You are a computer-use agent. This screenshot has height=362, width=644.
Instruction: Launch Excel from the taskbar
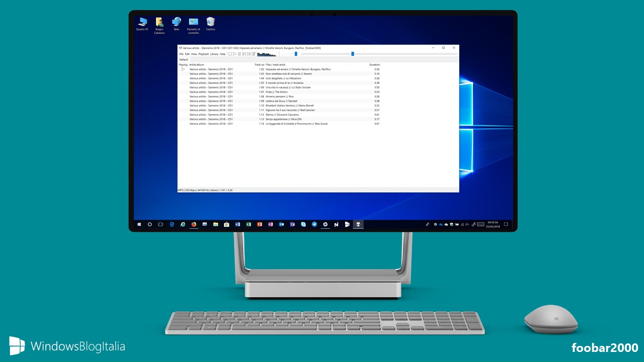(249, 224)
